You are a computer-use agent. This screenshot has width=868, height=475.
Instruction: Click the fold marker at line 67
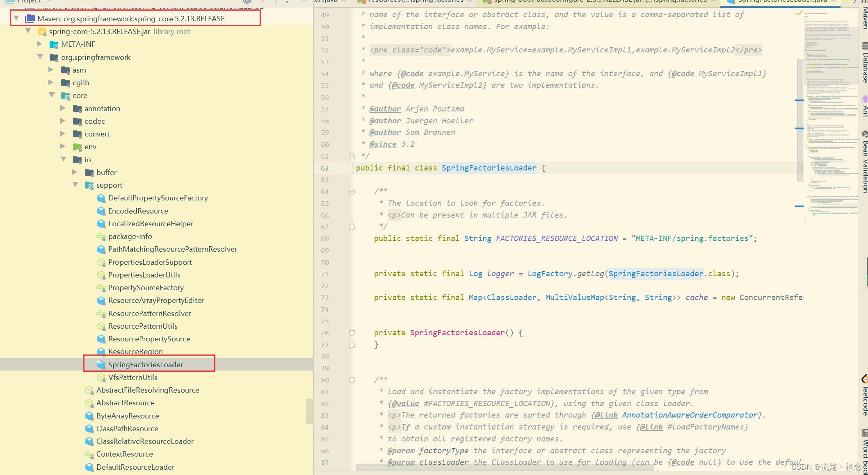click(x=352, y=227)
